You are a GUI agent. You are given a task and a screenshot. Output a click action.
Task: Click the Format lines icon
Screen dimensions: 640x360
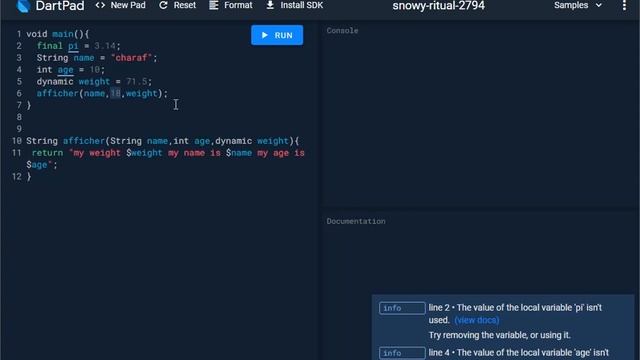213,5
